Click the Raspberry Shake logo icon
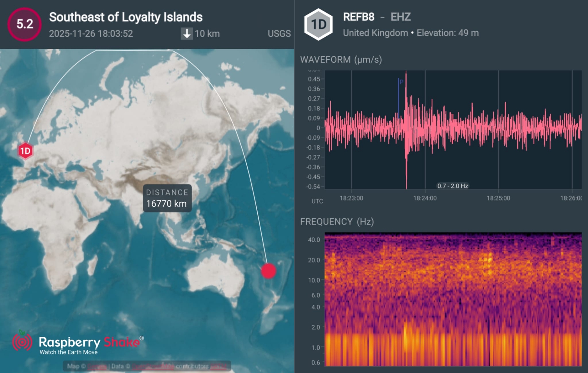Image resolution: width=588 pixels, height=373 pixels. click(22, 342)
